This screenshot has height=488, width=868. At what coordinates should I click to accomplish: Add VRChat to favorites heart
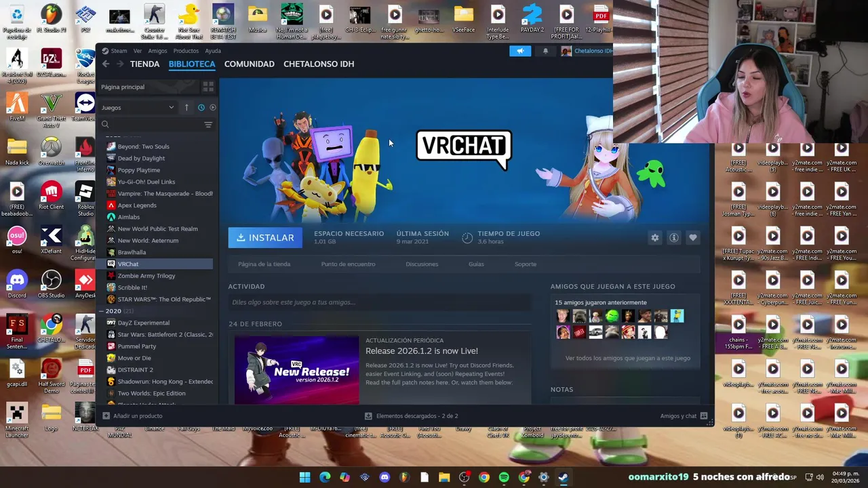point(692,238)
